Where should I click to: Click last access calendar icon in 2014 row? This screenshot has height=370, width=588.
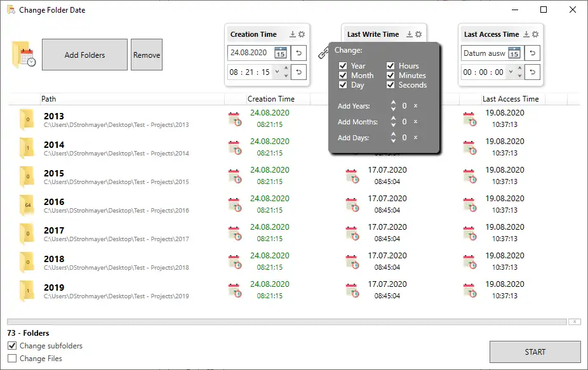pyautogui.click(x=469, y=147)
